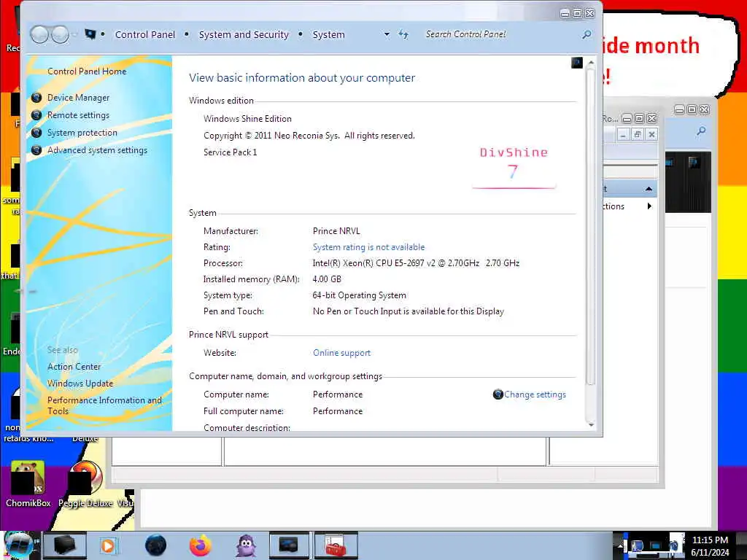
Task: Go to System and Security breadcrumb
Action: click(x=244, y=34)
